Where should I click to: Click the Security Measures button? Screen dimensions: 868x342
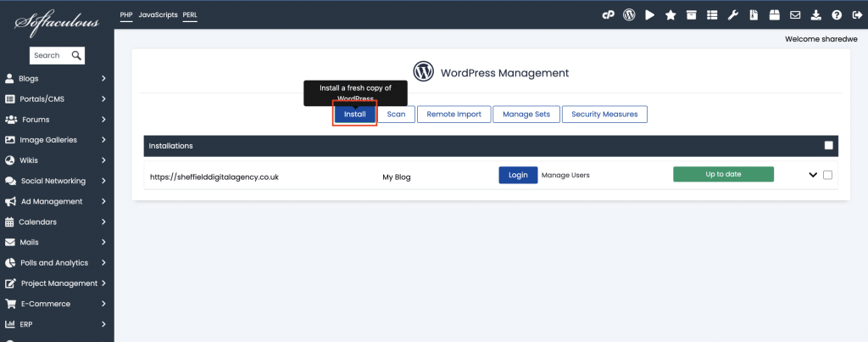coord(604,115)
